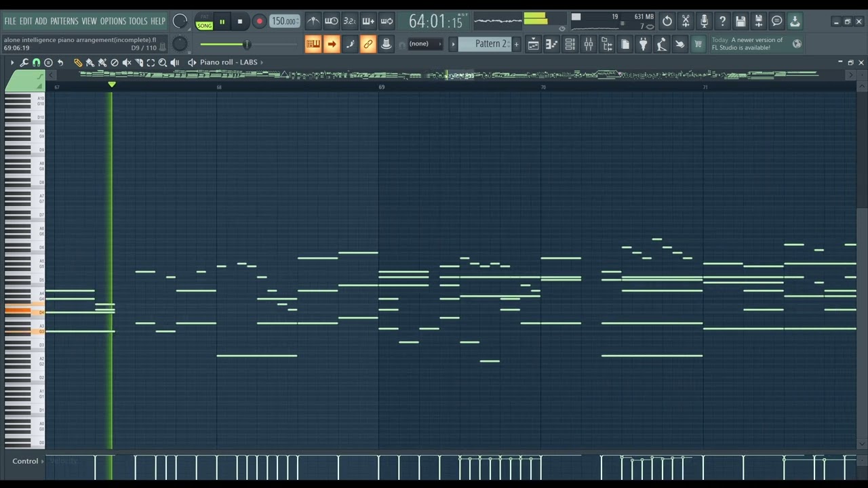Open the online news globe icon
The width and height of the screenshot is (868, 488).
[797, 44]
